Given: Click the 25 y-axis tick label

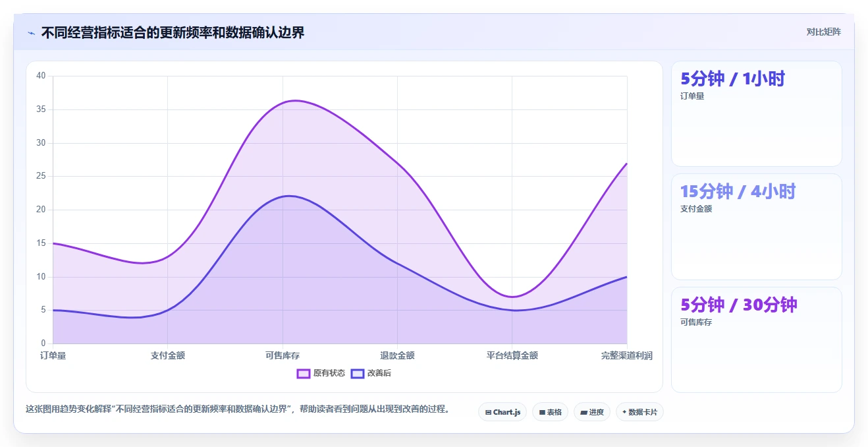Looking at the screenshot, I should [41, 176].
